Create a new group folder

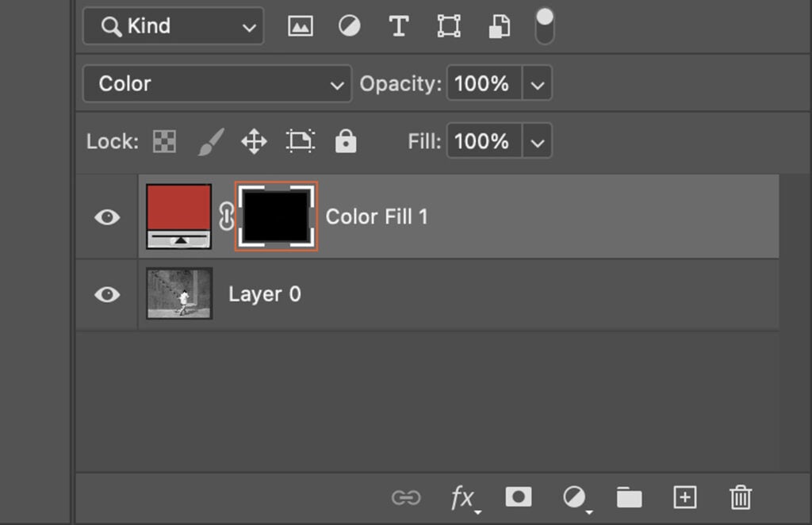[629, 497]
